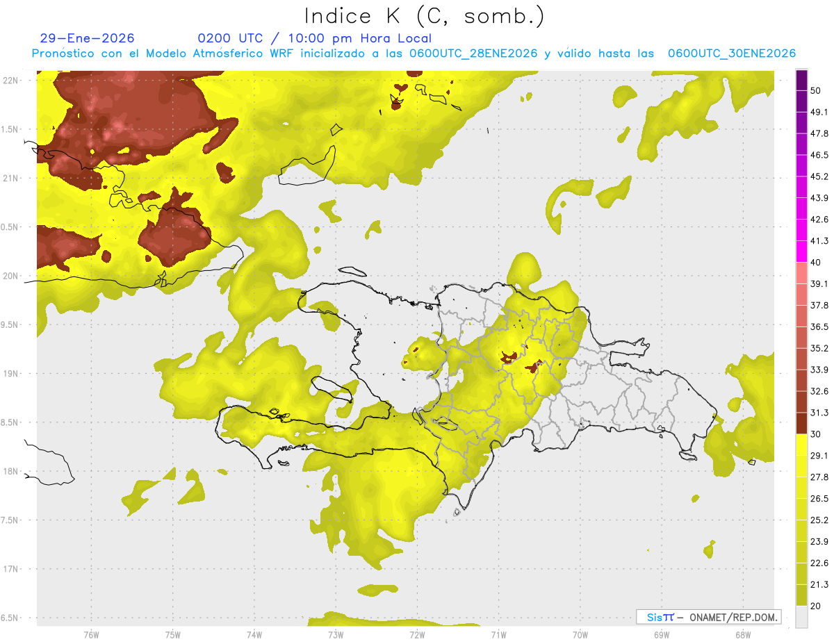This screenshot has height=644, width=834.
Task: Select the colorbar label "30"
Action: 817,434
